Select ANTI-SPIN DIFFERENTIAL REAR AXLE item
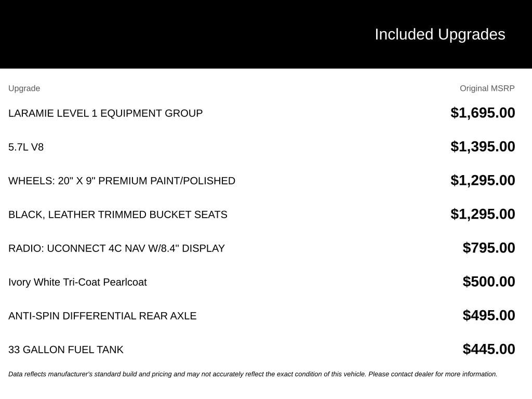The height and width of the screenshot is (399, 532). tap(102, 316)
